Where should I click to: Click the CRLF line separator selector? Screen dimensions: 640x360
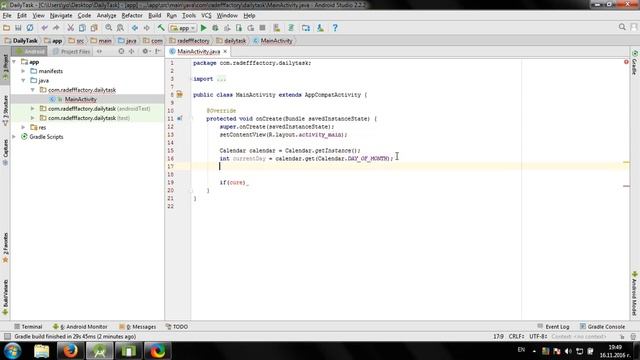point(516,337)
